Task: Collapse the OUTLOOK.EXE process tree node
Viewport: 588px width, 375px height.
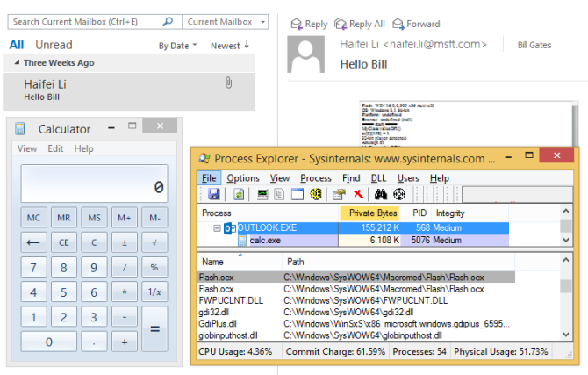Action: tap(216, 228)
